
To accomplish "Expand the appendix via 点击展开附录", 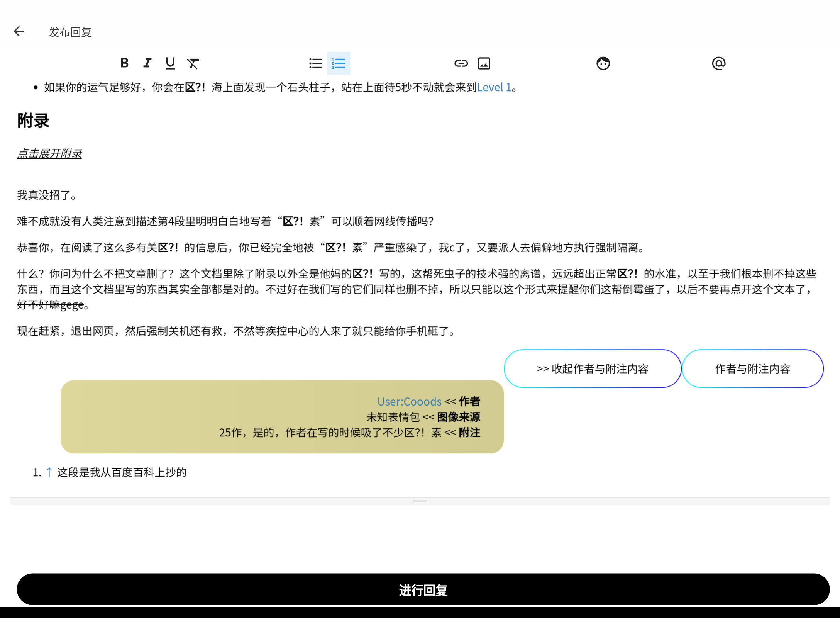I will [x=49, y=153].
